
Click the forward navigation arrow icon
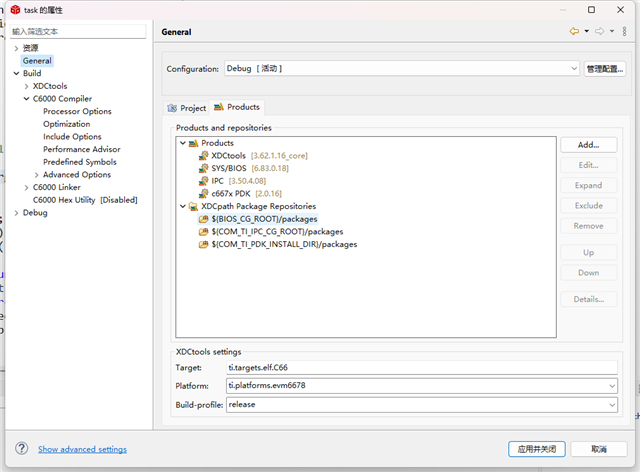tap(599, 32)
